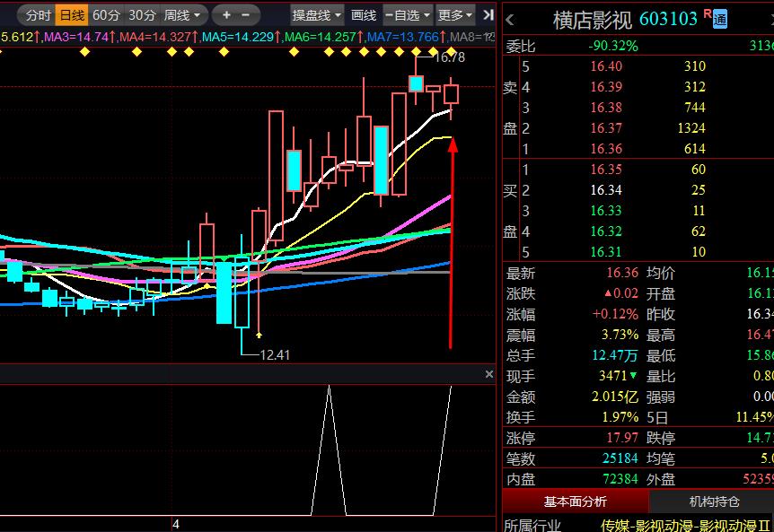Select buy level 4 price 16.32

[606, 231]
